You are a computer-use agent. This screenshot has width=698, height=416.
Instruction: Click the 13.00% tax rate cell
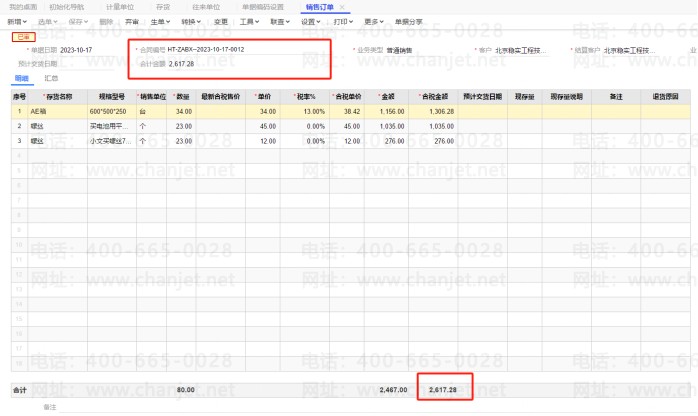(304, 111)
